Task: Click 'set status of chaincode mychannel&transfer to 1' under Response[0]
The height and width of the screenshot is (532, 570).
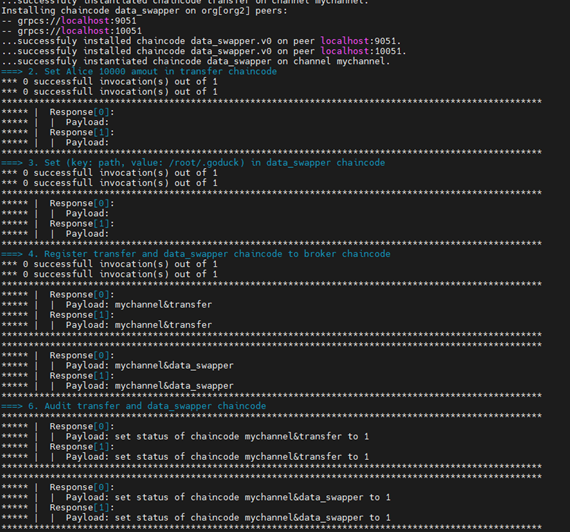Action: coord(242,436)
